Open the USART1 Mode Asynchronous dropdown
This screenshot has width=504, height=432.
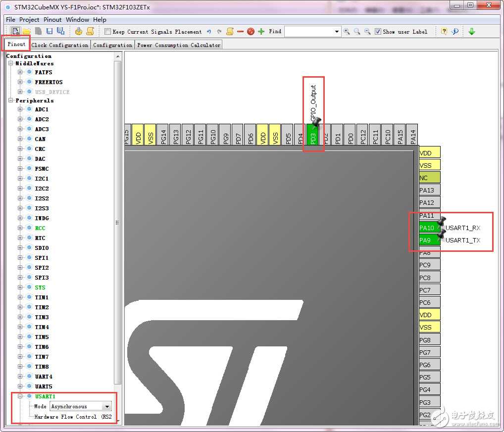point(107,406)
